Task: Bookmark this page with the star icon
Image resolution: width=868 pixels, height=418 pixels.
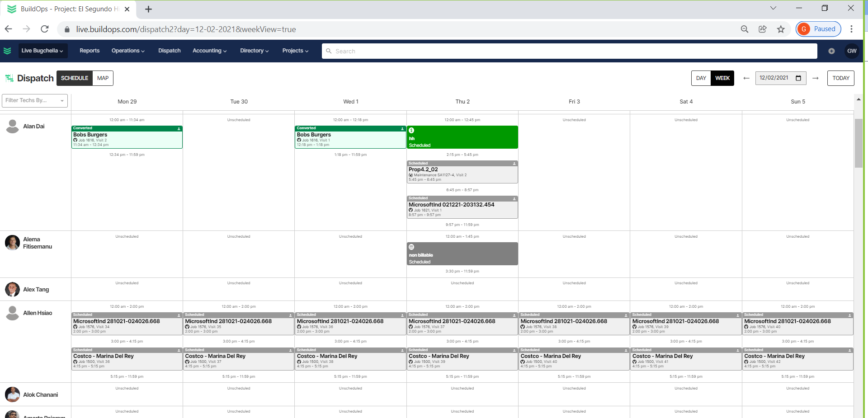Action: click(x=781, y=29)
